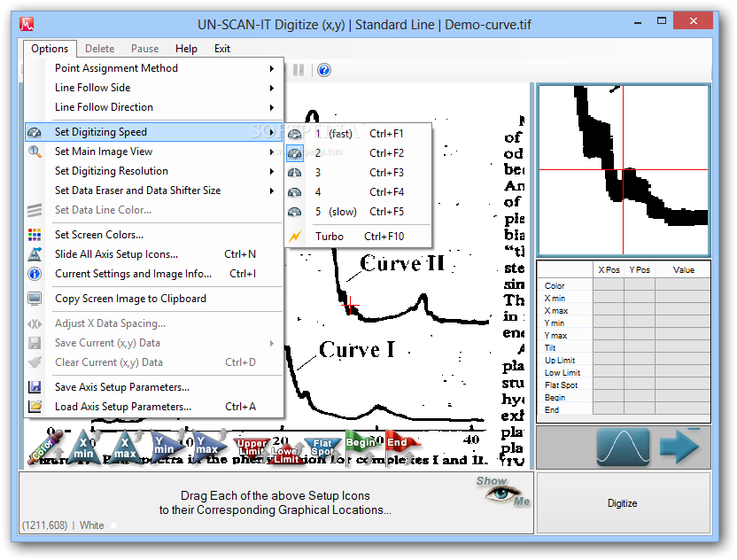Open the Help menu
Screen dimensions: 737x560
(186, 49)
